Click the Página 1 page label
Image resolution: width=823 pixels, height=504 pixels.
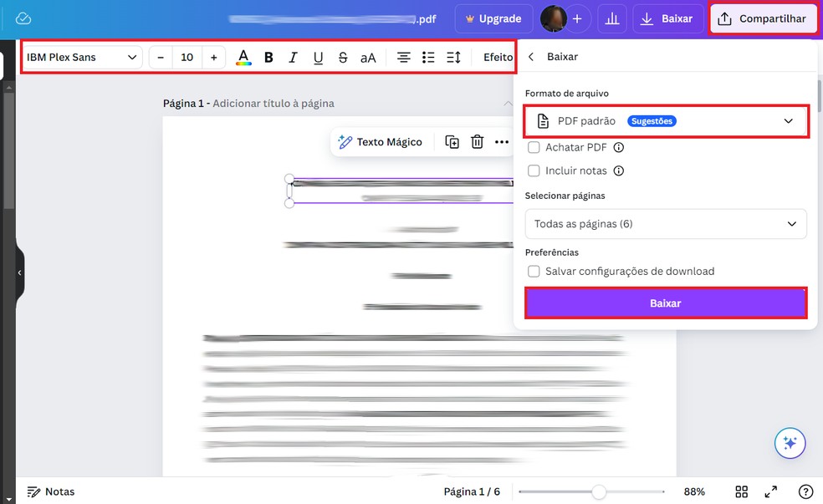tap(183, 104)
